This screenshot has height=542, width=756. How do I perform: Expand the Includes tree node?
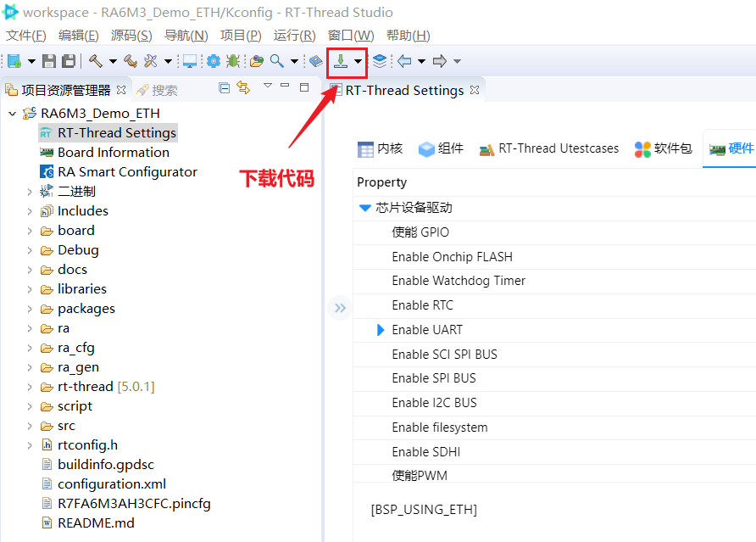coord(30,211)
